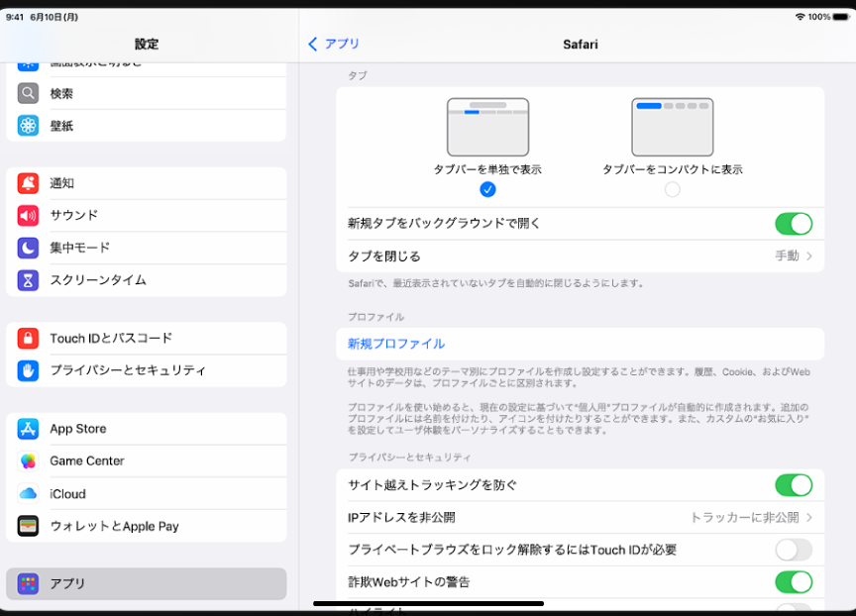Open Game Center settings row
The height and width of the screenshot is (616, 856).
click(x=147, y=462)
